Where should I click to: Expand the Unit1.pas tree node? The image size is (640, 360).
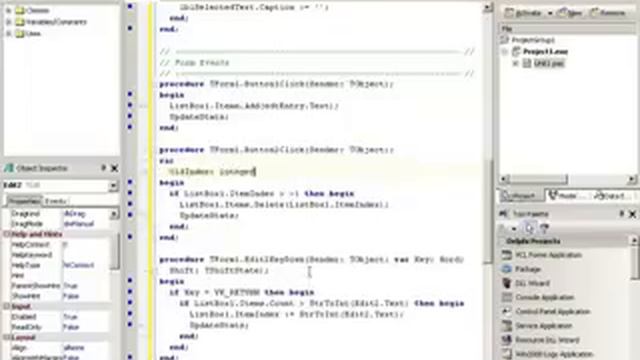pyautogui.click(x=516, y=64)
